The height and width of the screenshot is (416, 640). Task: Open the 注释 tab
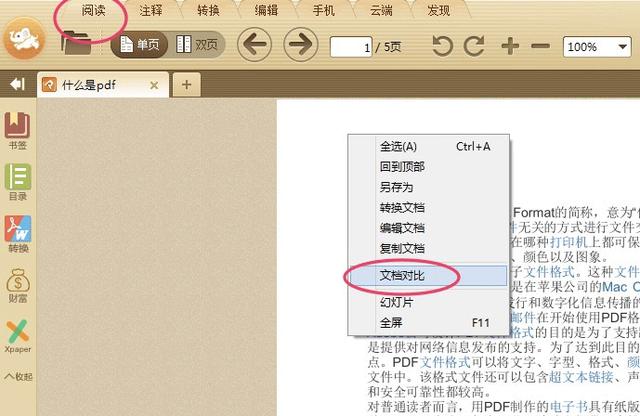[x=151, y=10]
